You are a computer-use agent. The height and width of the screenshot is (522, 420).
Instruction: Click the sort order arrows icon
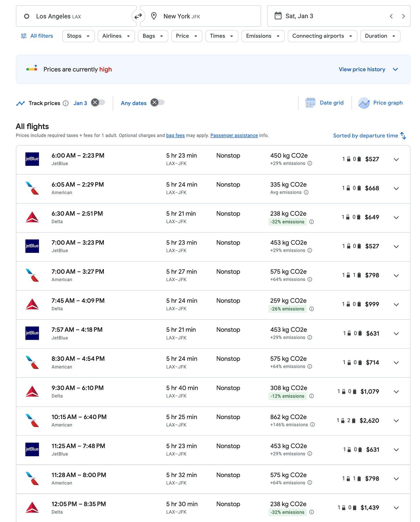click(x=403, y=136)
